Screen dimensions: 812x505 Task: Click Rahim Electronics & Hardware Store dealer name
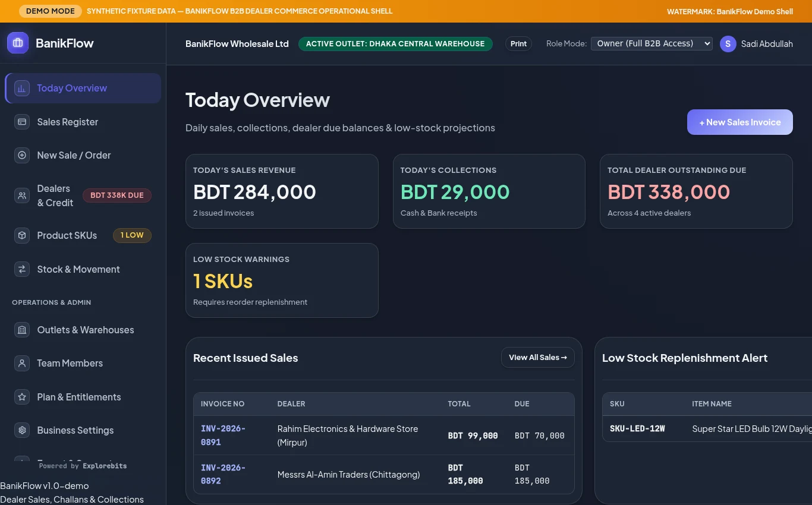(348, 435)
